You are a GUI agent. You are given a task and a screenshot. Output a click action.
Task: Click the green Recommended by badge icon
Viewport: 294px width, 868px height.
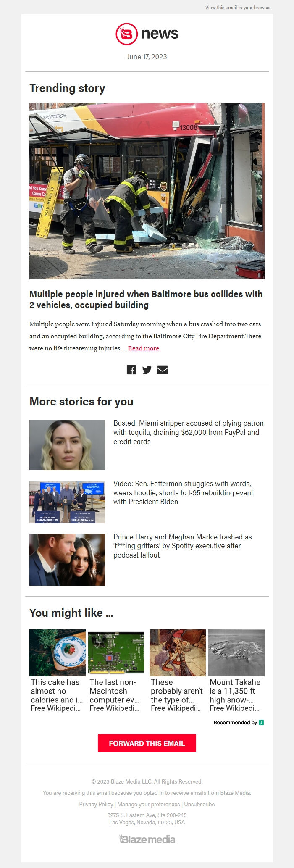coord(261,723)
